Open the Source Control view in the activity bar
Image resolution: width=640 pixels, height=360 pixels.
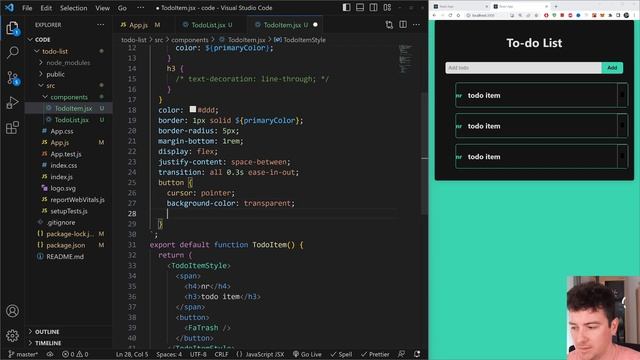tap(13, 78)
